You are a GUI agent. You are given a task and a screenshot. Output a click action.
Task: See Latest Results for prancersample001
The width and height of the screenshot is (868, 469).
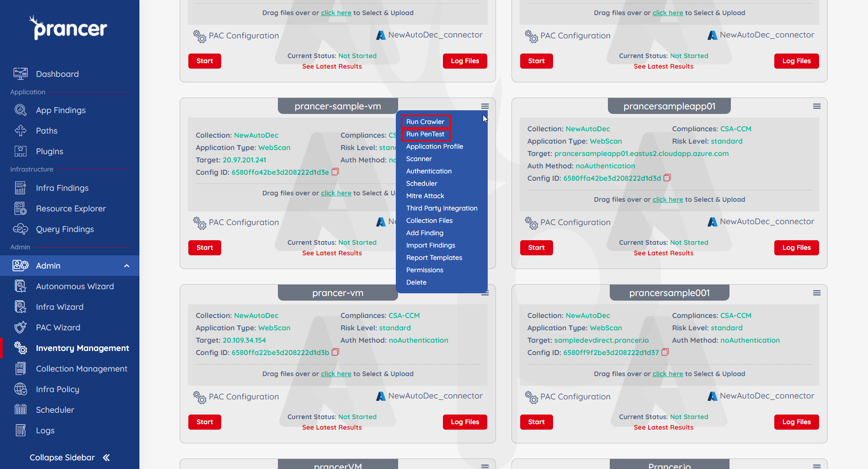(x=664, y=427)
